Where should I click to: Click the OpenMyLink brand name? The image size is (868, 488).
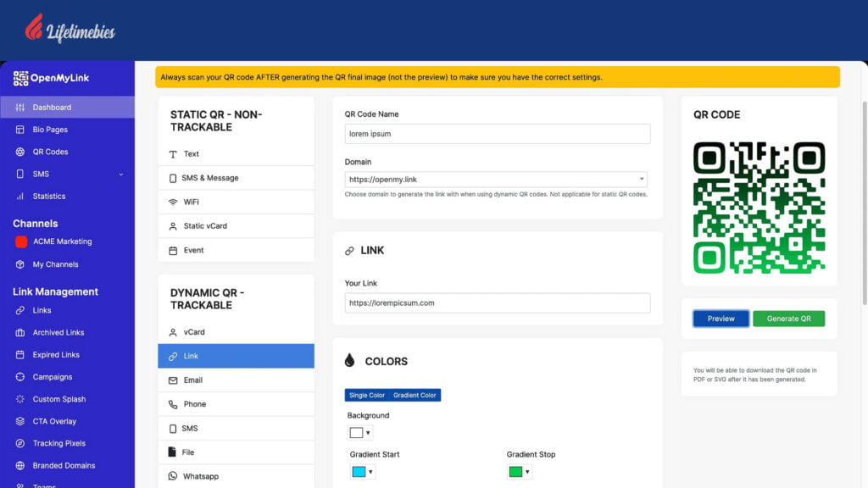pos(60,78)
